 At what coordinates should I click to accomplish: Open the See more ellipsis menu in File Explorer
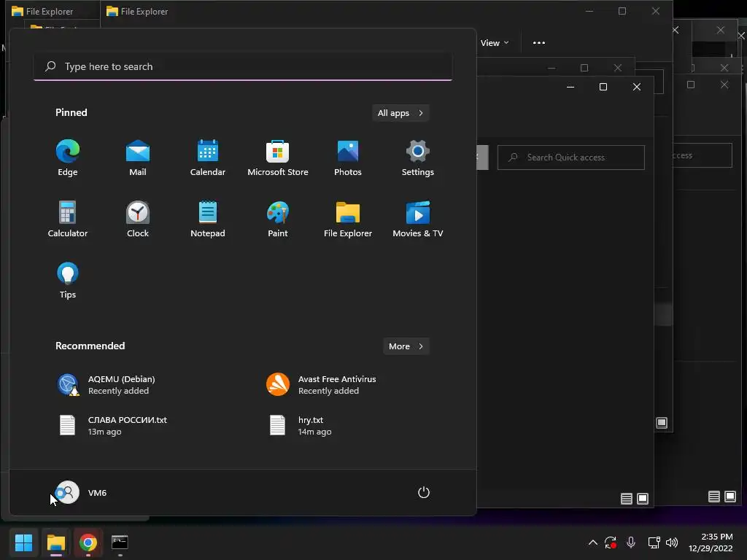tap(539, 43)
